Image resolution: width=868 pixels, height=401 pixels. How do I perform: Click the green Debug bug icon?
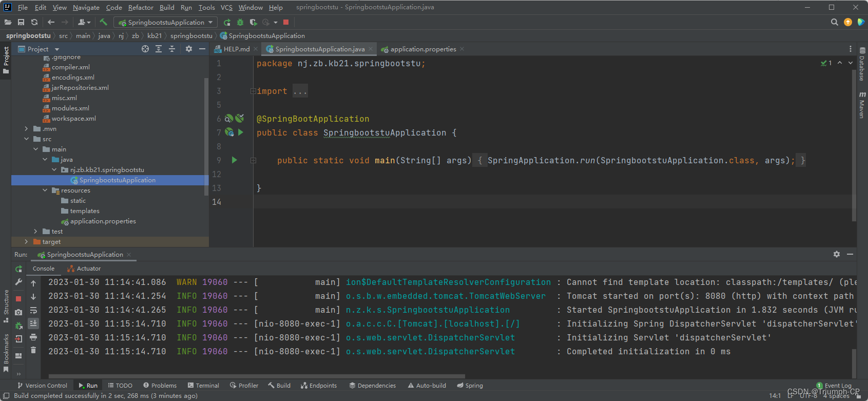(x=240, y=22)
